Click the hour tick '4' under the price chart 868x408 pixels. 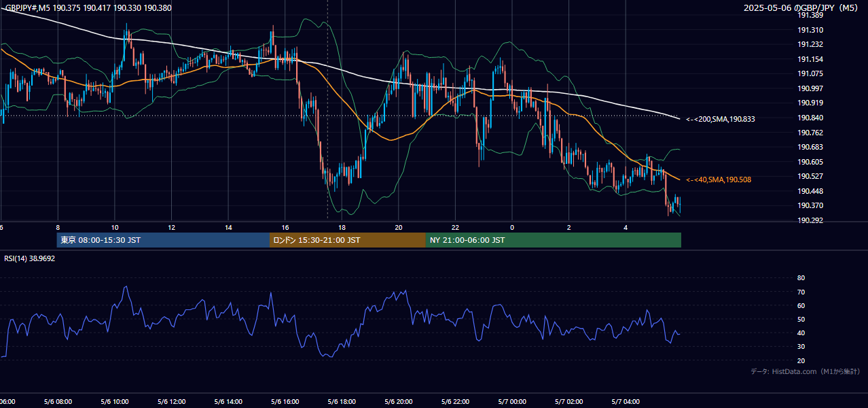point(626,227)
